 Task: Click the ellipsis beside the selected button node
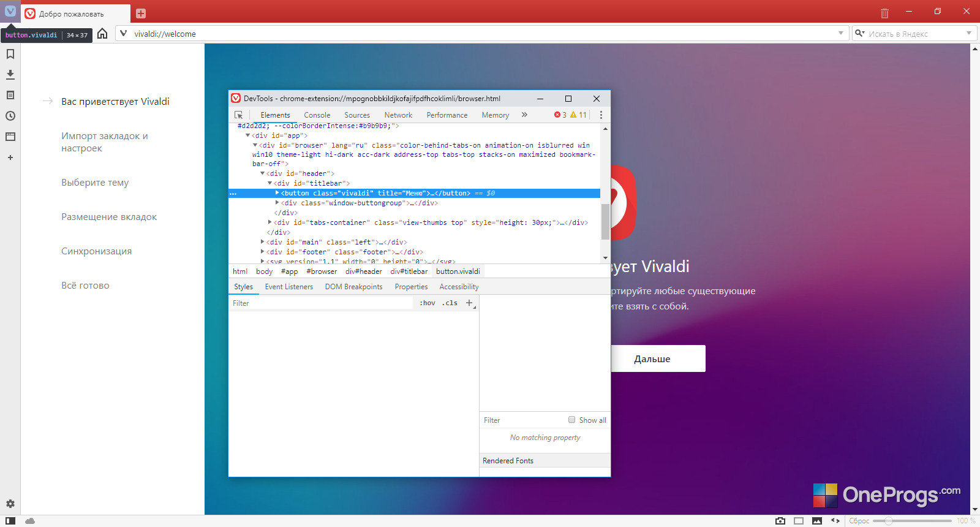tap(233, 194)
